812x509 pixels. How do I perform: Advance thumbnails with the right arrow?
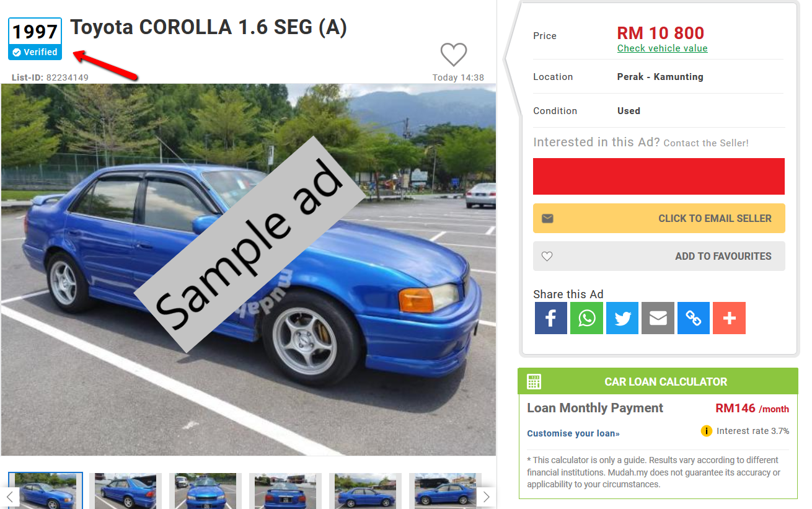coord(486,496)
